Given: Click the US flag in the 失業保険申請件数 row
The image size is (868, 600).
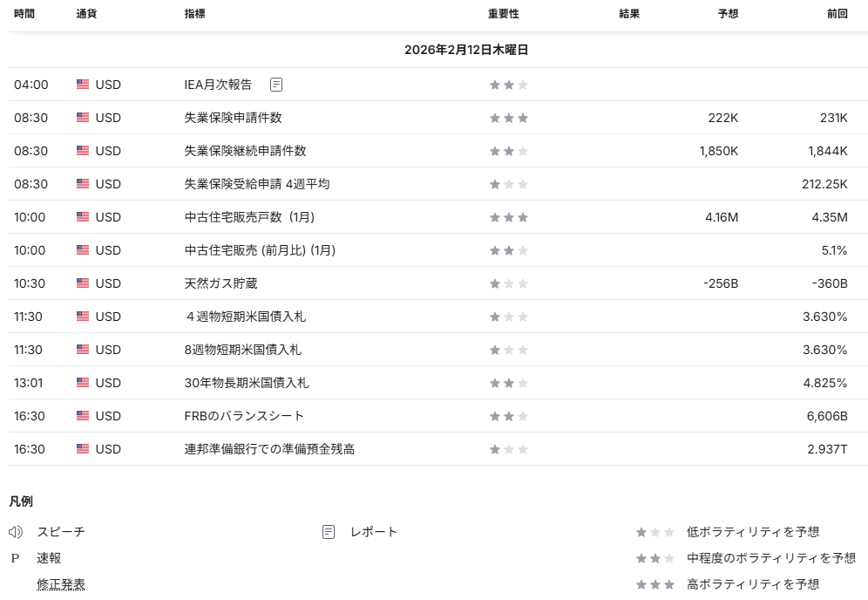Looking at the screenshot, I should click(83, 118).
